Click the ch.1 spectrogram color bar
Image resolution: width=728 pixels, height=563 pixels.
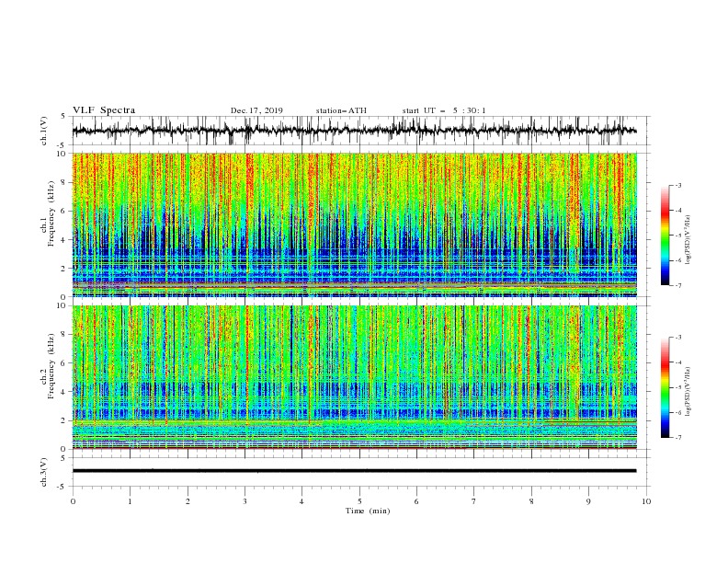[665, 236]
